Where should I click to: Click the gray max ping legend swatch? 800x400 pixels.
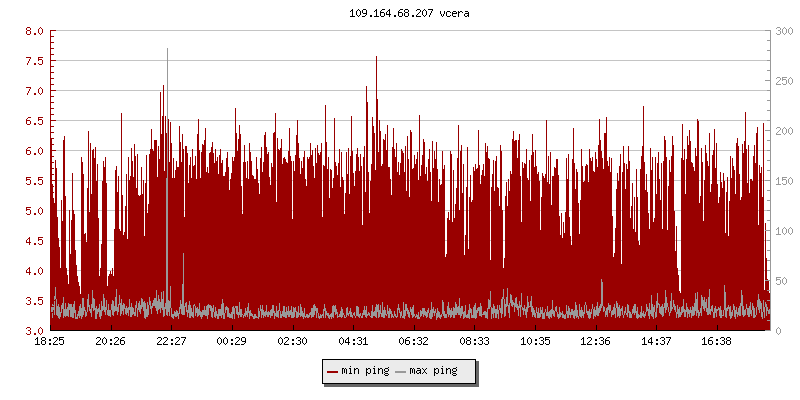point(401,371)
